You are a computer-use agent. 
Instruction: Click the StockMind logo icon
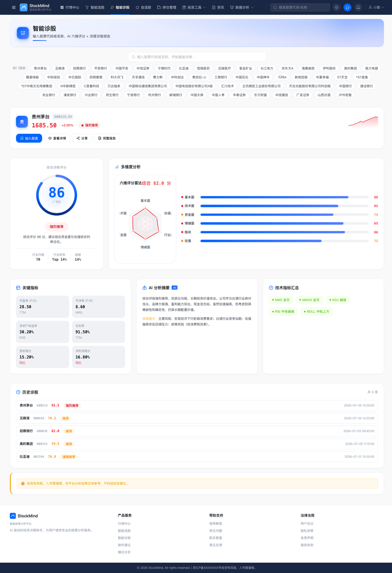tap(24, 7)
